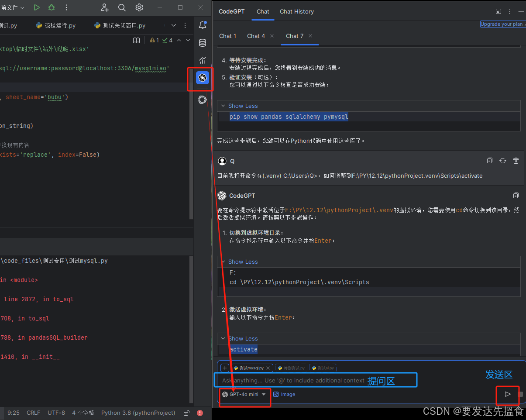Image resolution: width=526 pixels, height=420 pixels.
Task: Send the chat message arrow button
Action: 508,394
